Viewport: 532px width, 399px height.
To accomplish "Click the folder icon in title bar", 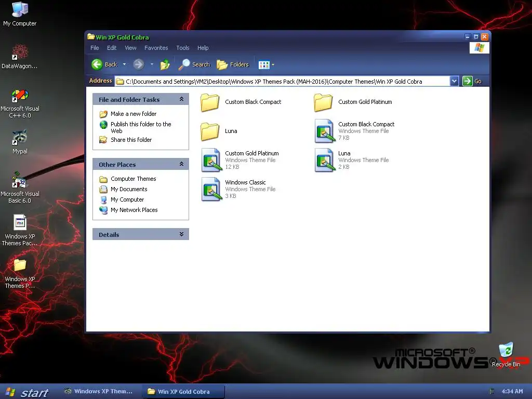I will (91, 37).
